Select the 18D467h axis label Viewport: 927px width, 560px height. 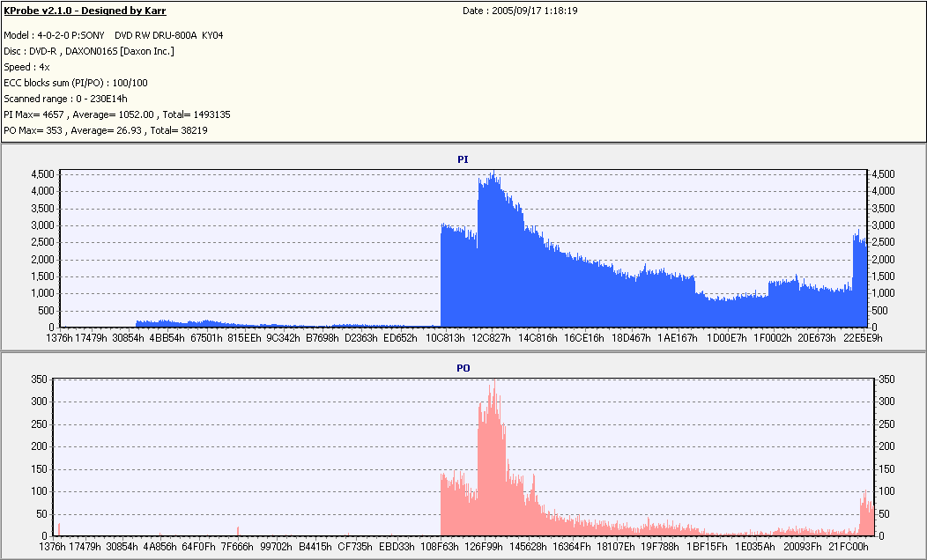coord(631,338)
